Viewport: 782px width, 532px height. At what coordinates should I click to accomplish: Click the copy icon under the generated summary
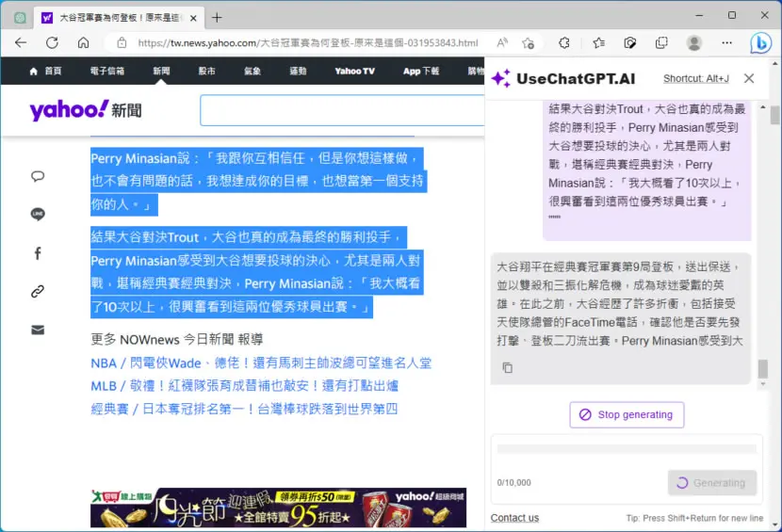(507, 368)
